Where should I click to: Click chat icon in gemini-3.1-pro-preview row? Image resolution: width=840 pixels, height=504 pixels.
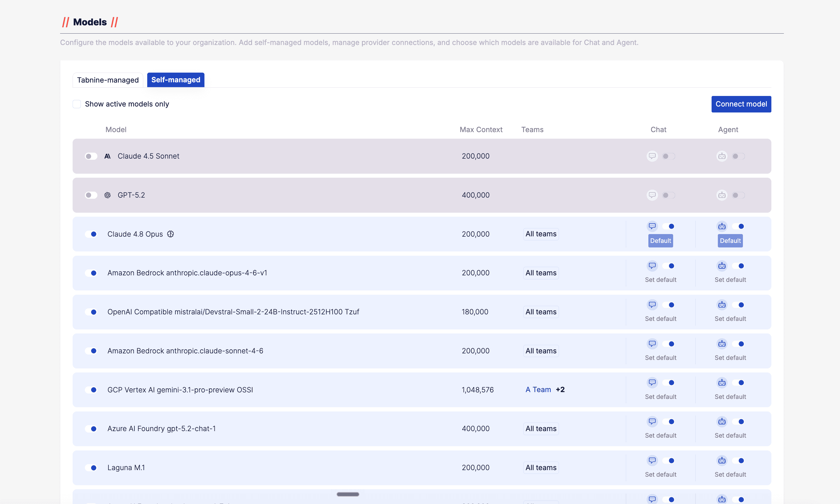tap(652, 382)
